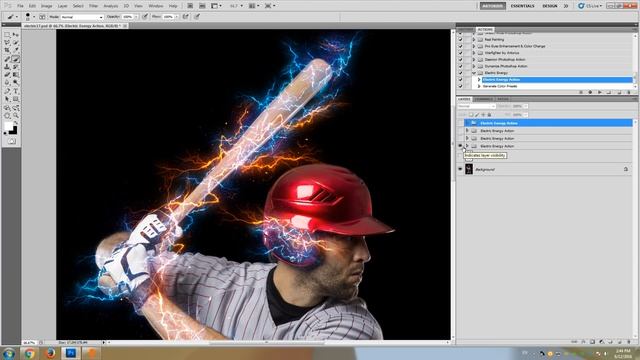Toggle Starfighter by Artorius set checkbox

click(x=460, y=53)
